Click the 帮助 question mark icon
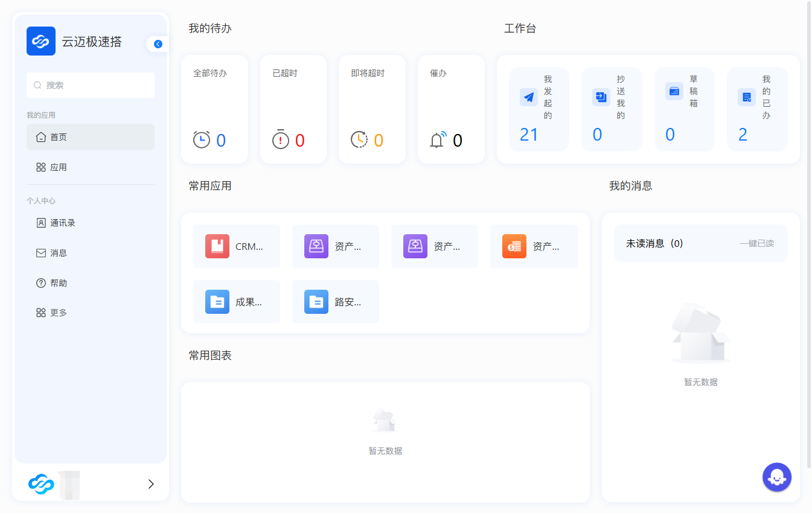Viewport: 812px width, 513px height. 41,283
